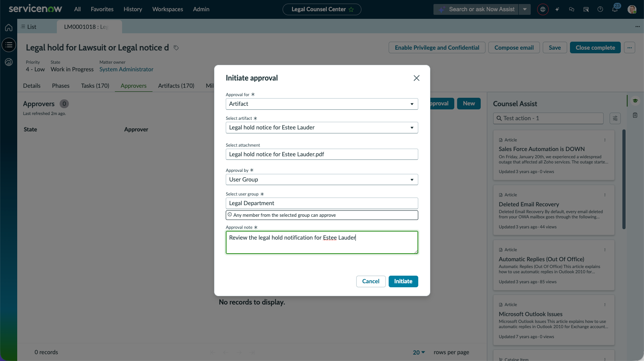644x361 pixels.
Task: Open the All menu
Action: click(77, 9)
